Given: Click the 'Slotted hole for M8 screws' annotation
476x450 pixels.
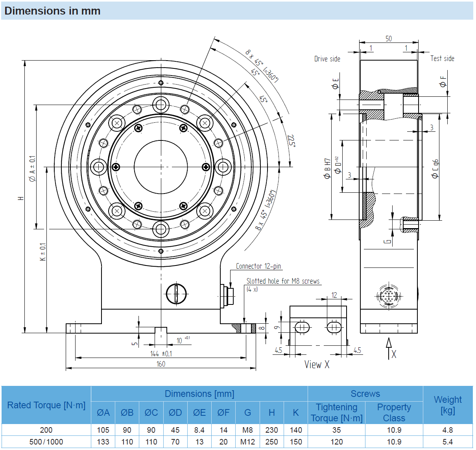Looking at the screenshot, I should click(x=283, y=281).
